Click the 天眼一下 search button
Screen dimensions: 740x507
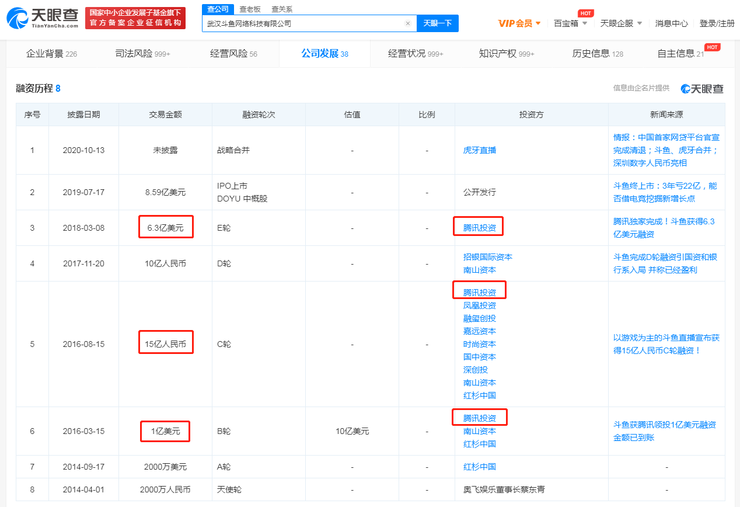pos(437,23)
